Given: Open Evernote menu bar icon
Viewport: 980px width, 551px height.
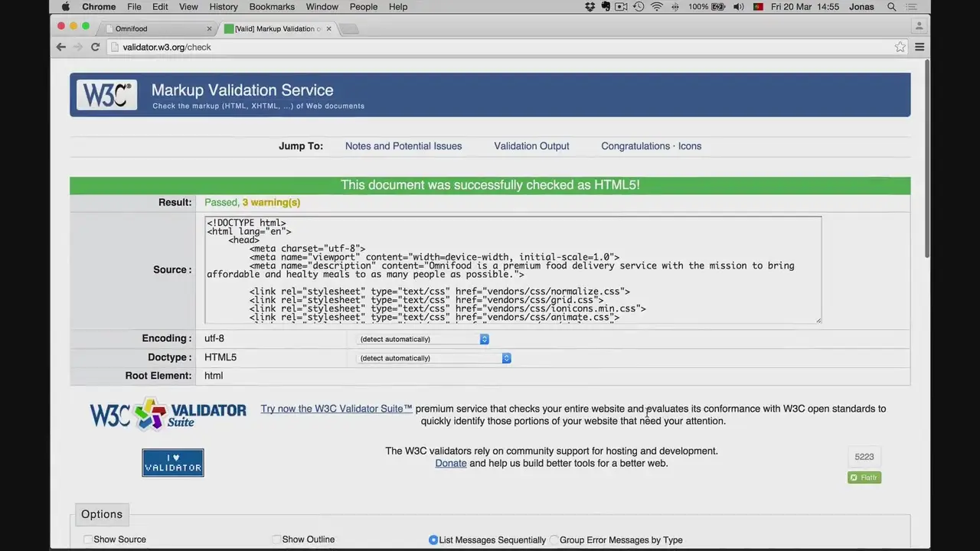Looking at the screenshot, I should (x=606, y=7).
